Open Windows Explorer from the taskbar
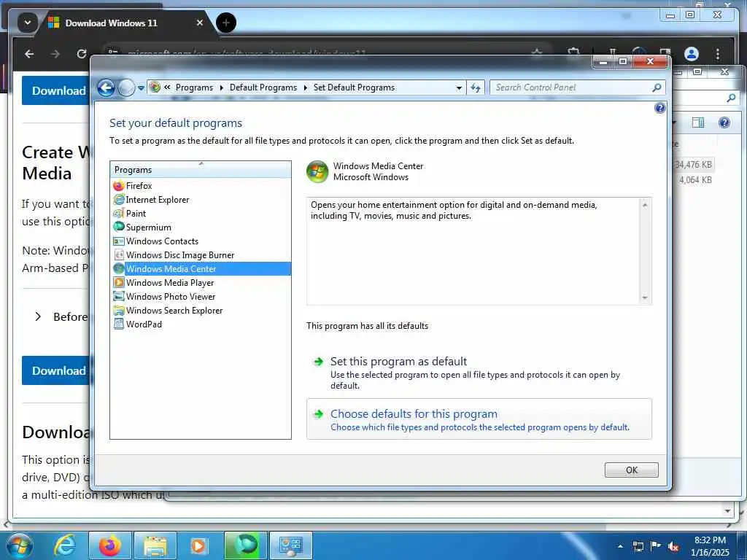This screenshot has width=747, height=560. 155,545
